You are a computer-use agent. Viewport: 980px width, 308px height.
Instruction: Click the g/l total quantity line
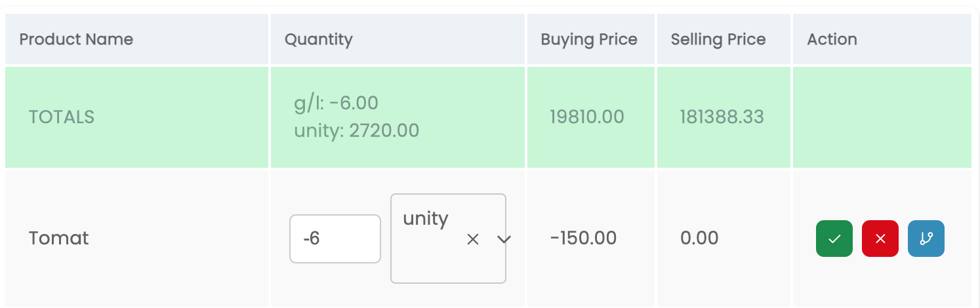click(x=336, y=103)
